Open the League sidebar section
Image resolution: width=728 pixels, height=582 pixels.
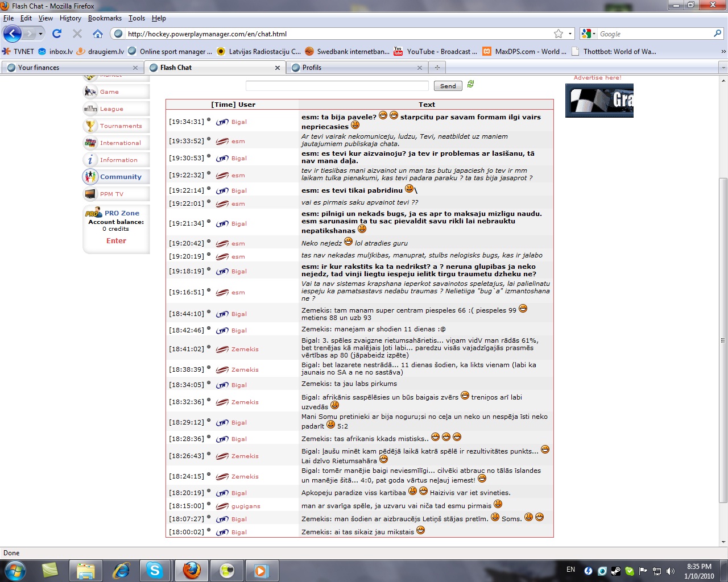(116, 109)
